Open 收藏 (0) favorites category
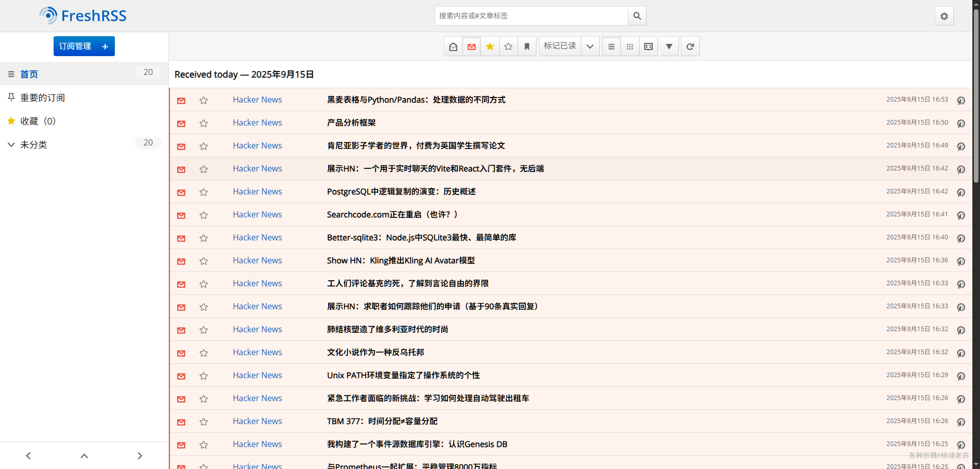The width and height of the screenshot is (980, 469). coord(38,121)
